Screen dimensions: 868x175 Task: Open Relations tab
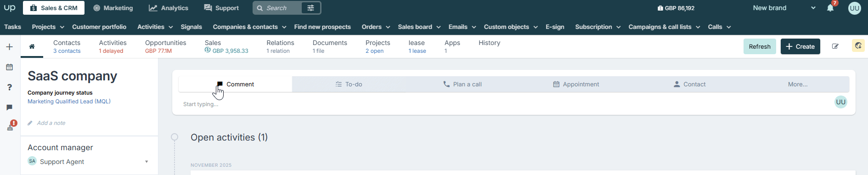[280, 46]
